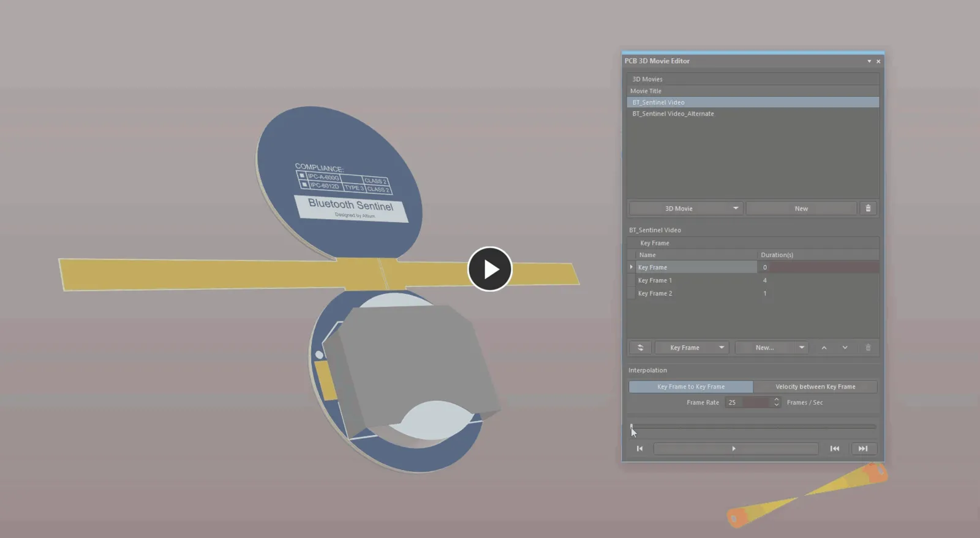
Task: Open the Movie Editor panel options arrow
Action: coord(869,61)
